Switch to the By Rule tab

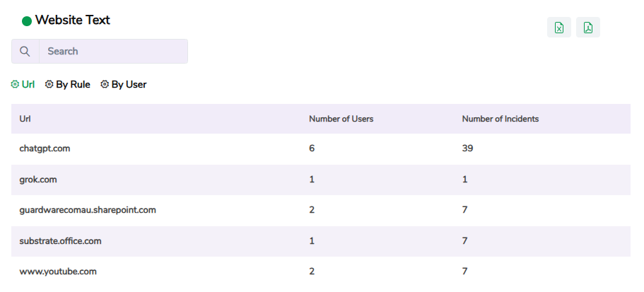pos(73,84)
